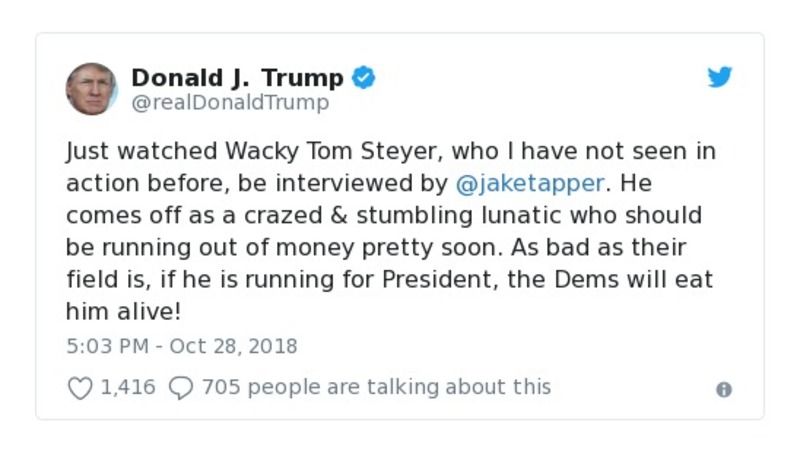This screenshot has width=800, height=467.
Task: Open the tweet info icon
Action: [724, 390]
